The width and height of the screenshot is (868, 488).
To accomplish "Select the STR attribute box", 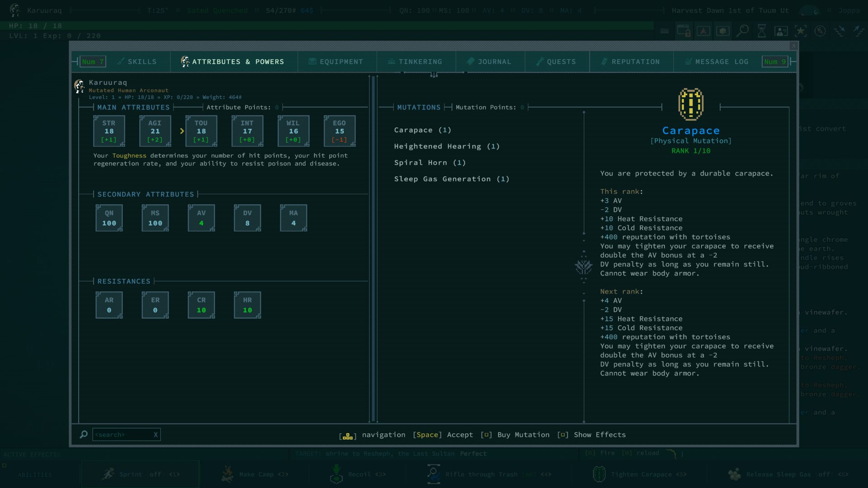I will tap(109, 131).
